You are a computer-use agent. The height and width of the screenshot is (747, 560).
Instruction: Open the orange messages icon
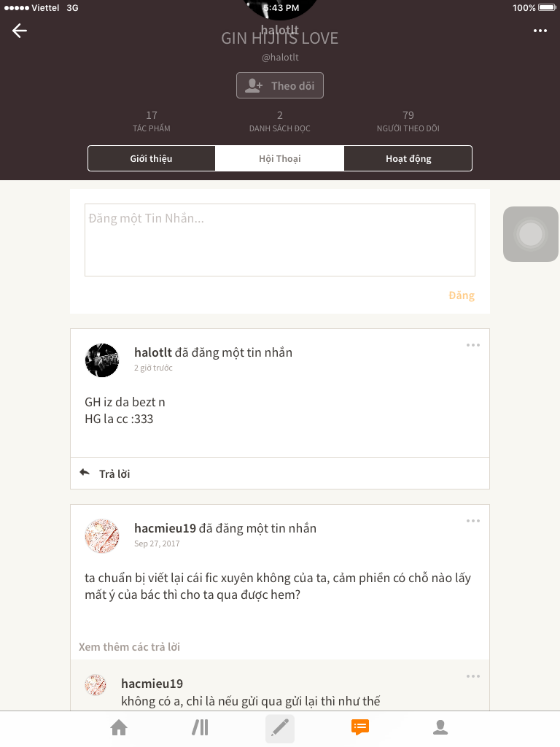360,727
